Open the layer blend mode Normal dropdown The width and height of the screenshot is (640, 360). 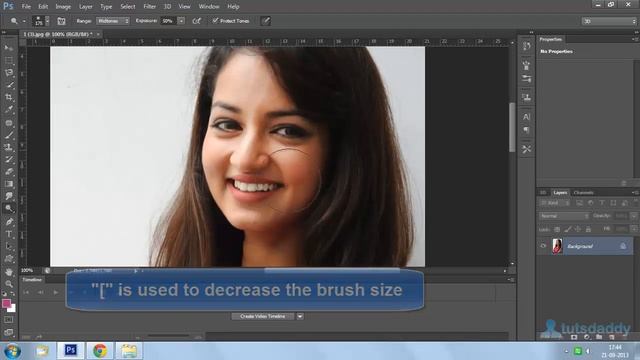(x=564, y=216)
